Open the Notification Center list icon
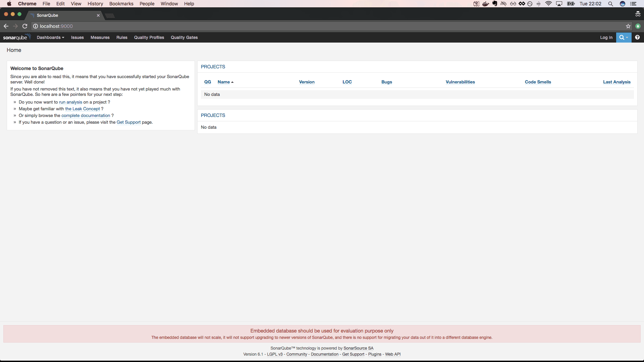Screen dimensions: 644x362 (x=633, y=4)
